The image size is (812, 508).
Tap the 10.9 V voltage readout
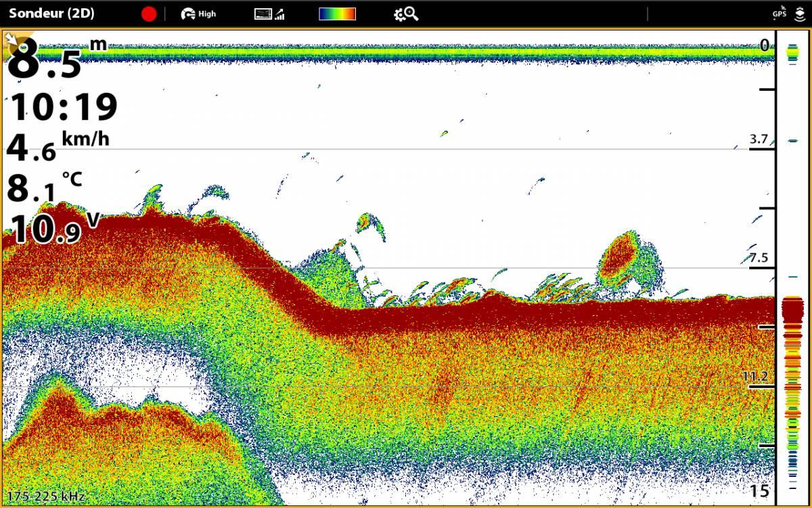(x=54, y=228)
